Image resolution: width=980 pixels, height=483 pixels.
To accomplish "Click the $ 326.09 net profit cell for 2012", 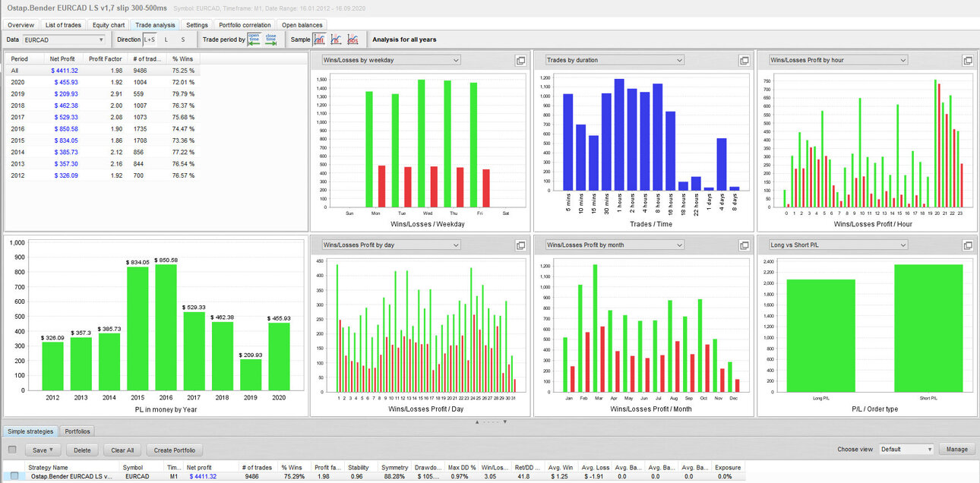I will click(x=65, y=175).
